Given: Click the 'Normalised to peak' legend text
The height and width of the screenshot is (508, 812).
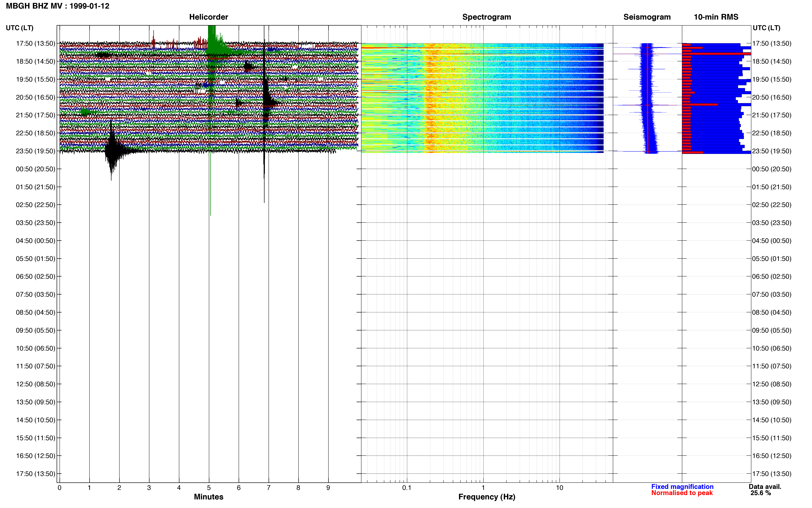Looking at the screenshot, I should [682, 493].
